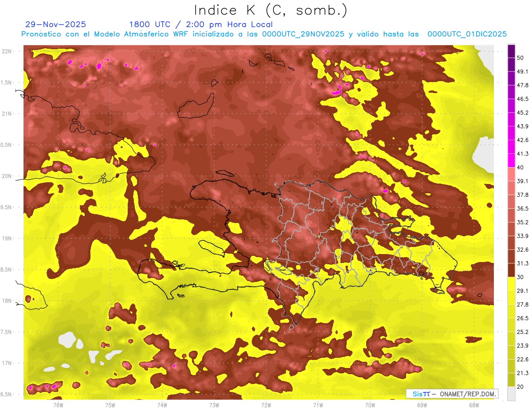Image resolution: width=532 pixels, height=411 pixels.
Task: Click the colorbar value "32.6"
Action: (x=523, y=250)
